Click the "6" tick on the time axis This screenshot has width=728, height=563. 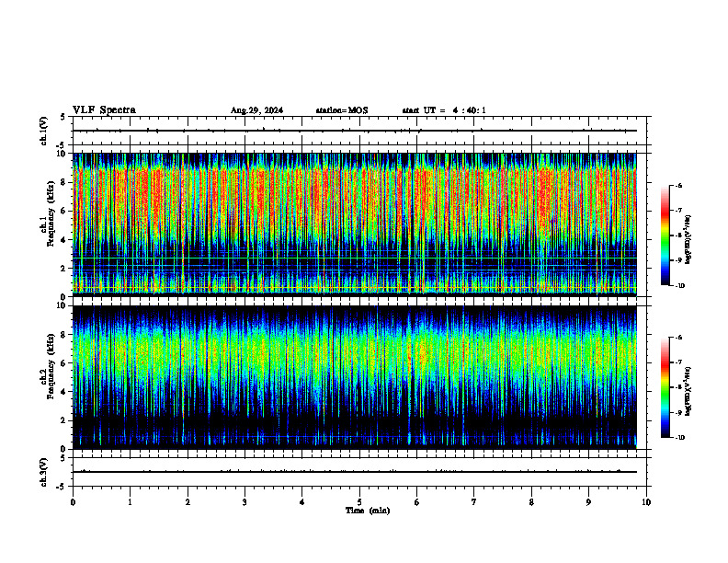point(417,502)
